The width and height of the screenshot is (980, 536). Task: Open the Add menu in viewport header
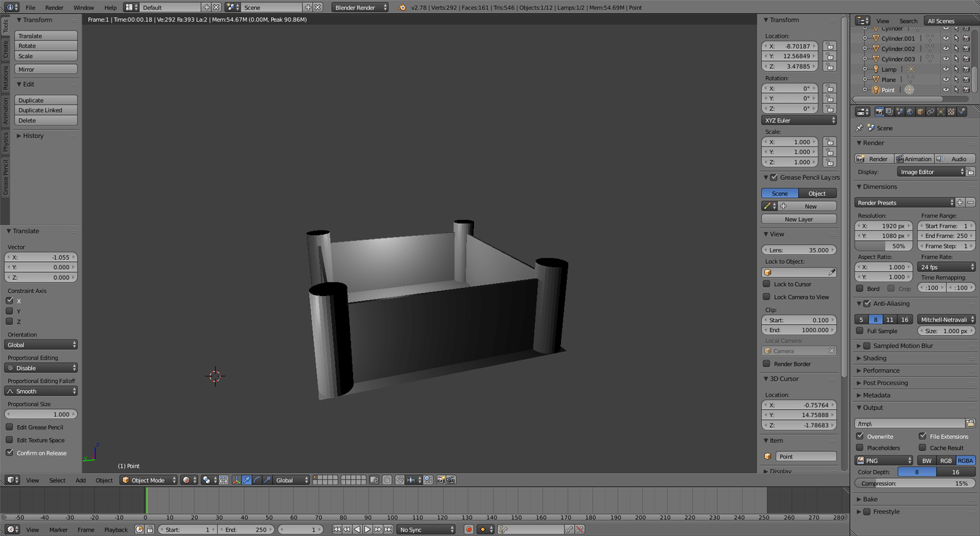pos(80,480)
